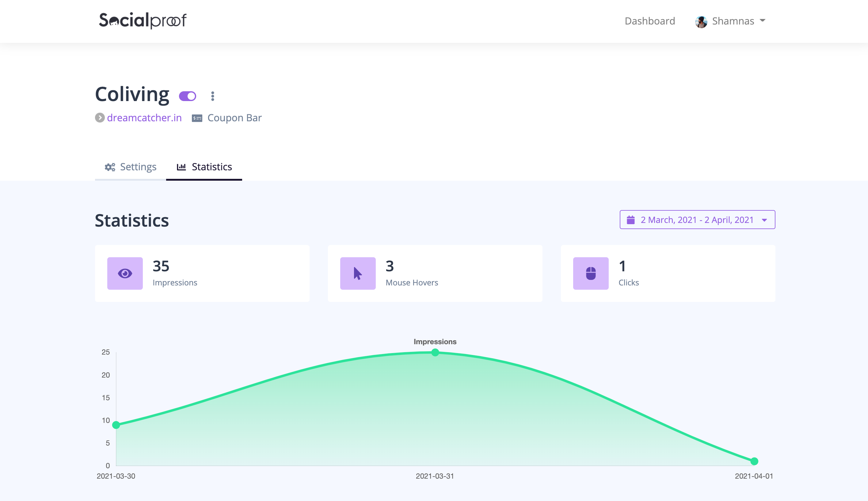868x501 pixels.
Task: Click the mouse icon for Clicks
Action: point(591,273)
